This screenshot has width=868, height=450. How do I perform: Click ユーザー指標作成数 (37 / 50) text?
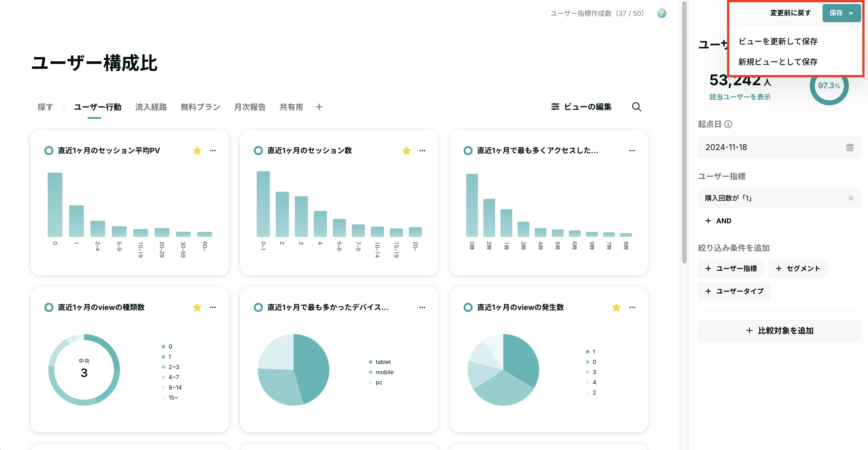click(x=597, y=13)
